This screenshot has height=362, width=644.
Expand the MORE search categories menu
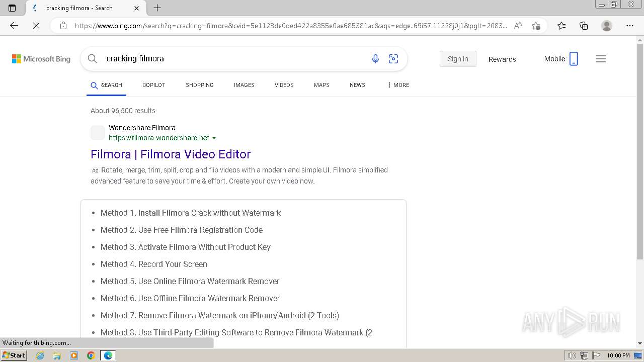[x=398, y=85]
